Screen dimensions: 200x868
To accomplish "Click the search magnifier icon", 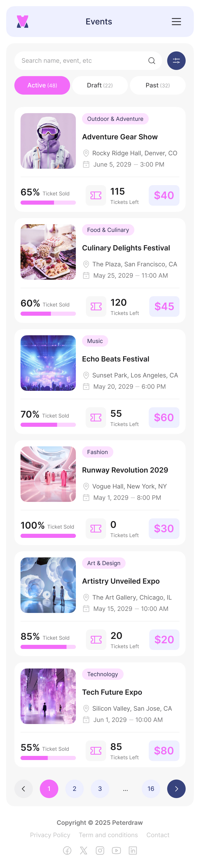I will (x=152, y=61).
